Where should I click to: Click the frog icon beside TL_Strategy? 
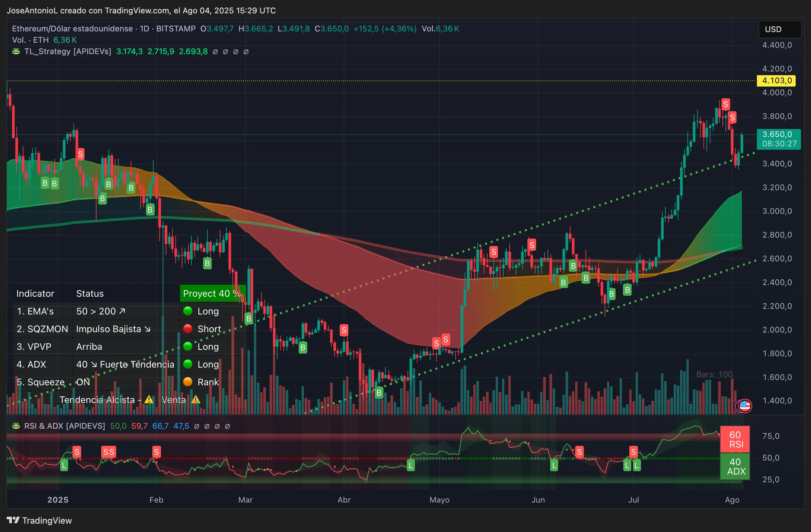coord(16,51)
